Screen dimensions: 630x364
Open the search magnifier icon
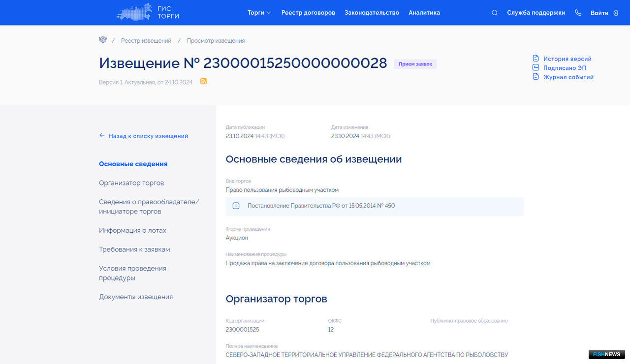click(495, 13)
